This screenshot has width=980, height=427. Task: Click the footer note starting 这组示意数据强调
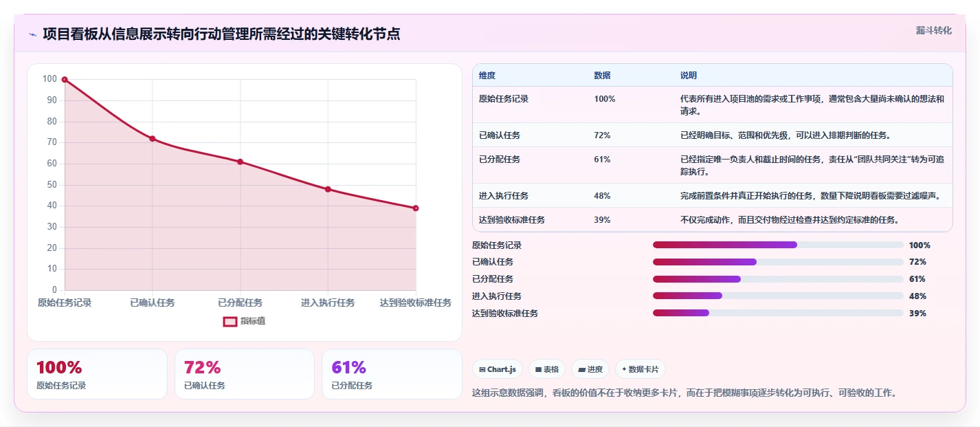pos(684,393)
